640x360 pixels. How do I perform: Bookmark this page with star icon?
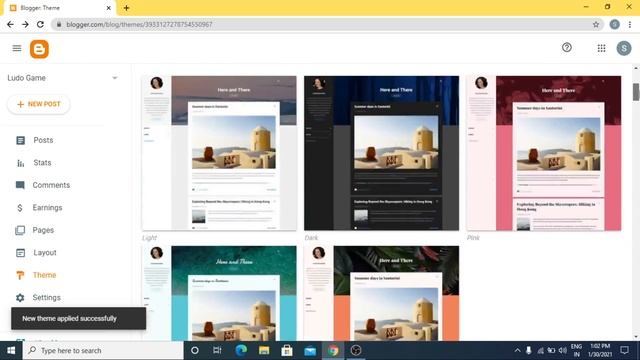click(x=596, y=24)
